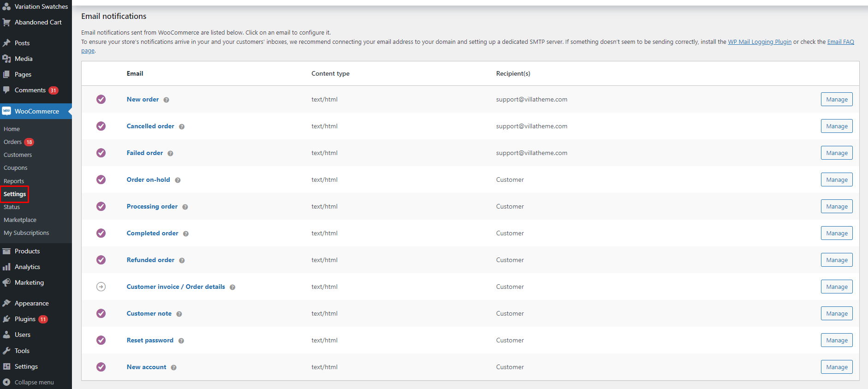Image resolution: width=868 pixels, height=389 pixels.
Task: Click Manage button for Cancelled order
Action: tap(837, 126)
